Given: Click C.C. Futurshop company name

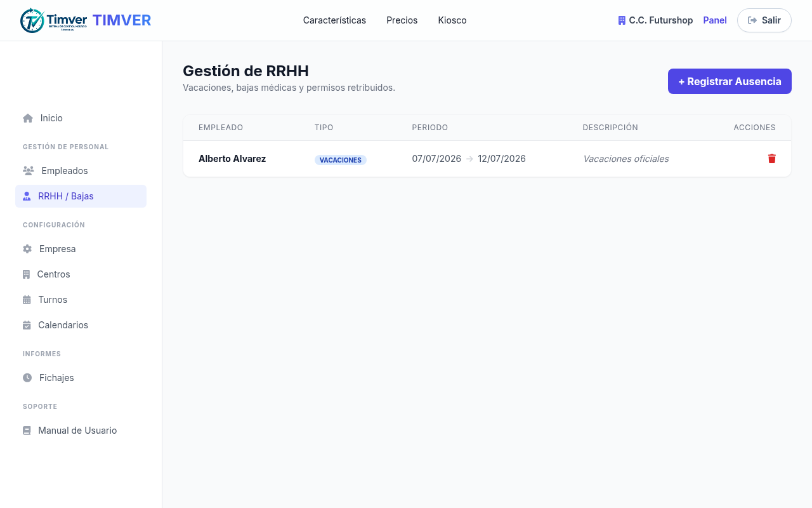Looking at the screenshot, I should click(661, 20).
